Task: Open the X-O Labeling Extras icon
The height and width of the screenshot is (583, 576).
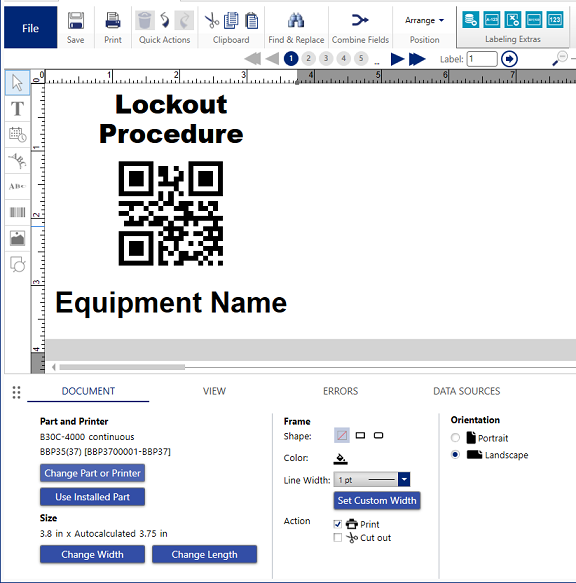Action: click(x=513, y=19)
